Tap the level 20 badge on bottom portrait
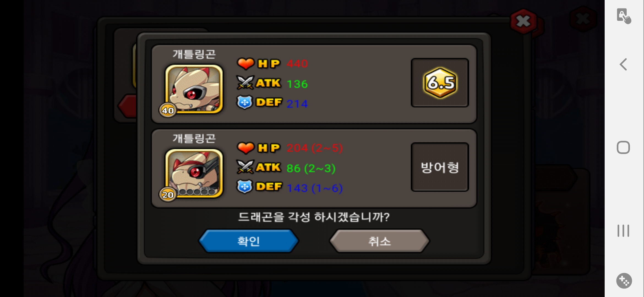The width and height of the screenshot is (644, 297). point(168,194)
